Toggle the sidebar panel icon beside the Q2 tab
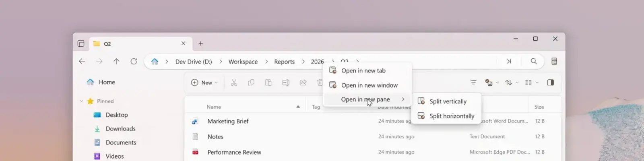The height and width of the screenshot is (161, 644). point(81,43)
